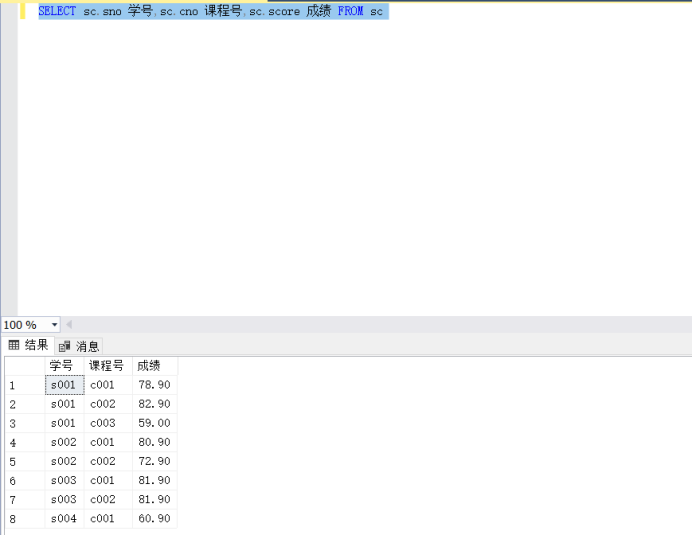
Task: Select row header number 1
Action: (25, 385)
